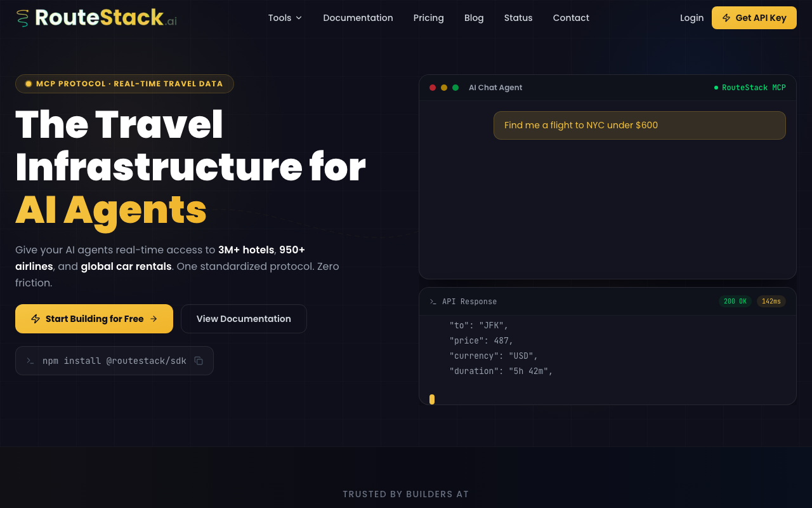Screen dimensions: 812x508
Task: Click the API Response panel header
Action: coord(607,302)
